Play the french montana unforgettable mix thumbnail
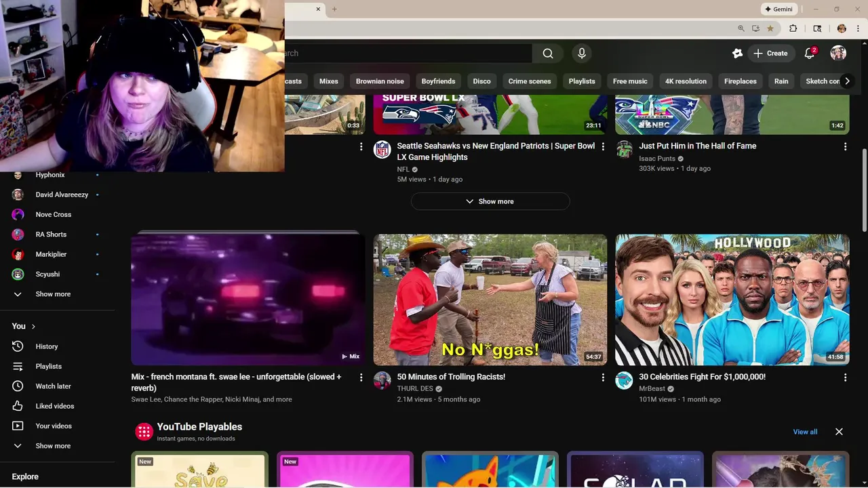The width and height of the screenshot is (868, 488). (x=248, y=300)
